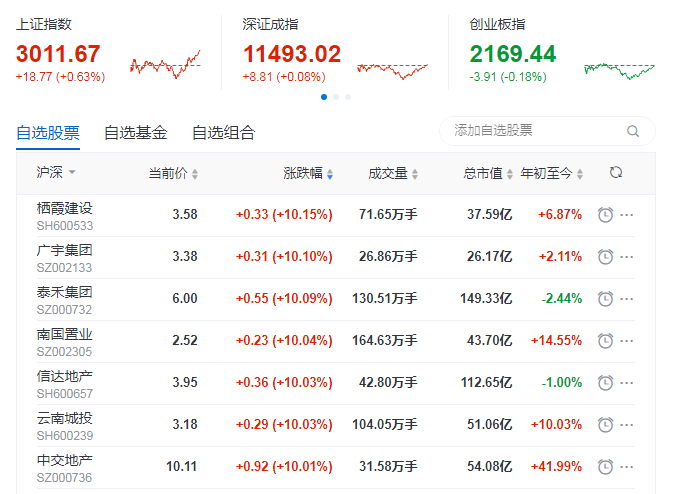Switch to the 自选组合 tab
Viewport: 679px width, 494px height.
(x=223, y=132)
